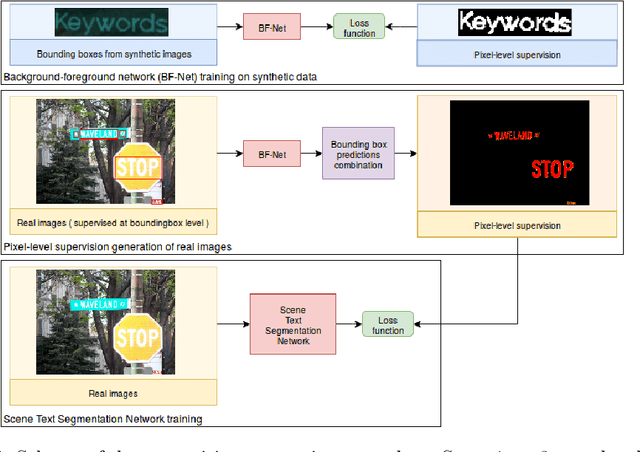The width and height of the screenshot is (640, 452).
Task: Click 'Scene Text Segmentation Network training' caption
Action: (x=104, y=417)
